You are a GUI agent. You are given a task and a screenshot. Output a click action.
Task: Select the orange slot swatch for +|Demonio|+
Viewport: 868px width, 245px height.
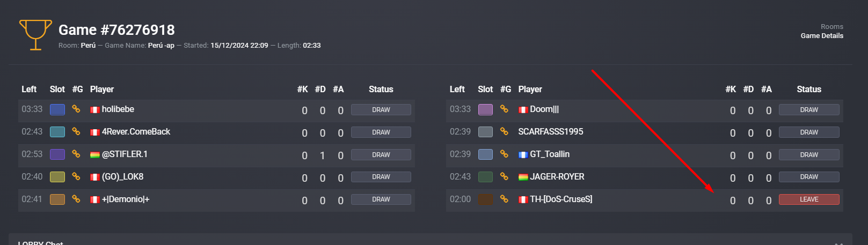(x=57, y=199)
